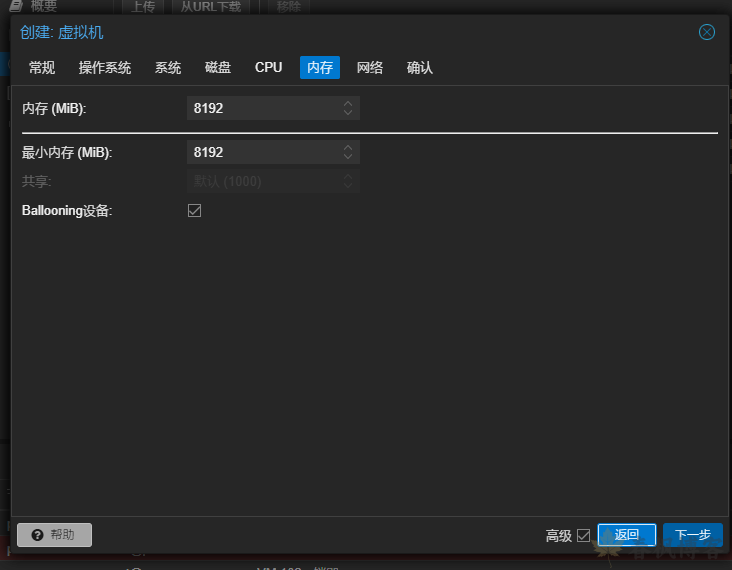Click the 帮助 button
The height and width of the screenshot is (570, 732).
point(55,535)
